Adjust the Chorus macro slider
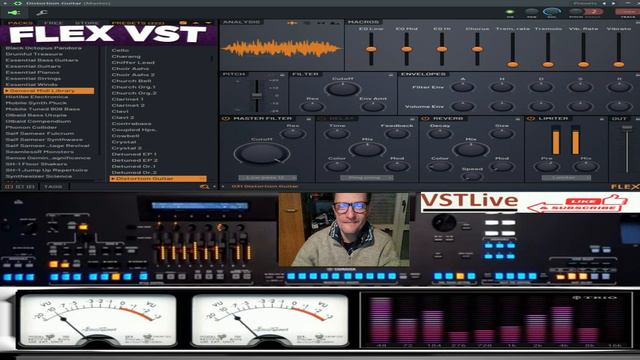This screenshot has height=360, width=640. [477, 49]
